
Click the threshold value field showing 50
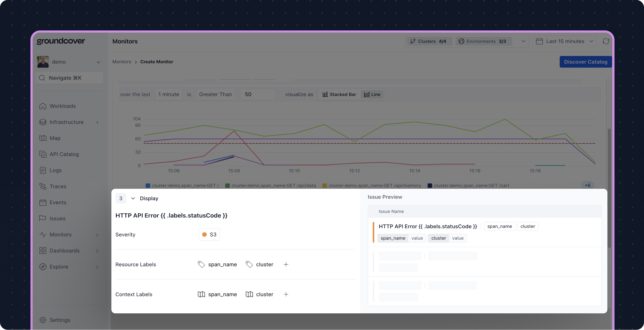click(258, 94)
